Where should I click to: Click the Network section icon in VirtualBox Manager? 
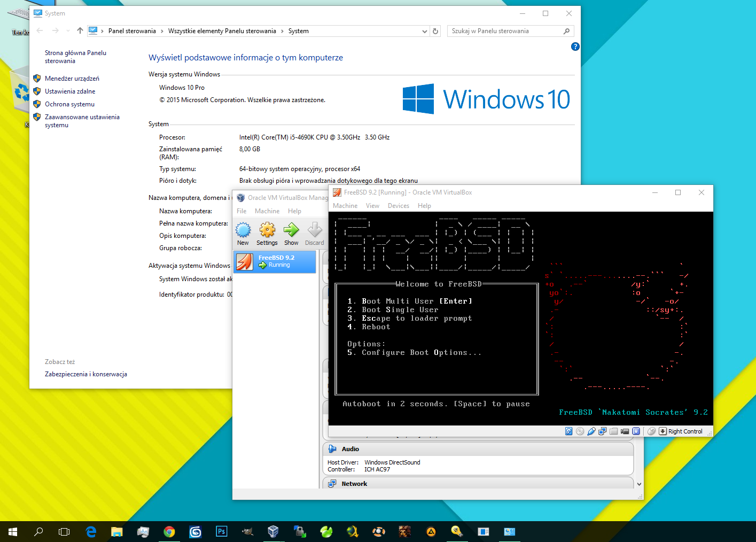pyautogui.click(x=332, y=484)
